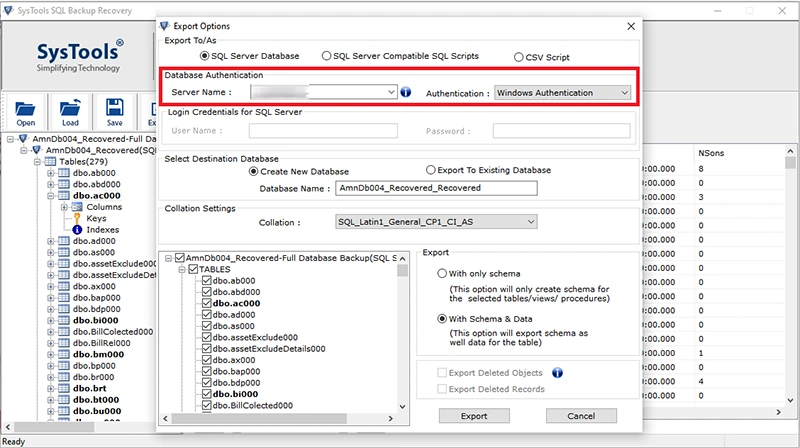Click the Server Name info icon

pyautogui.click(x=406, y=92)
